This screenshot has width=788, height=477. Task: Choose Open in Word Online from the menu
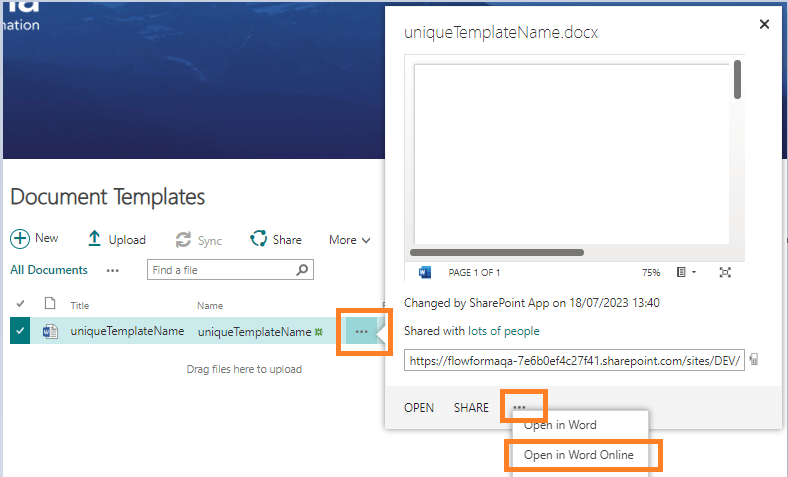(x=580, y=455)
